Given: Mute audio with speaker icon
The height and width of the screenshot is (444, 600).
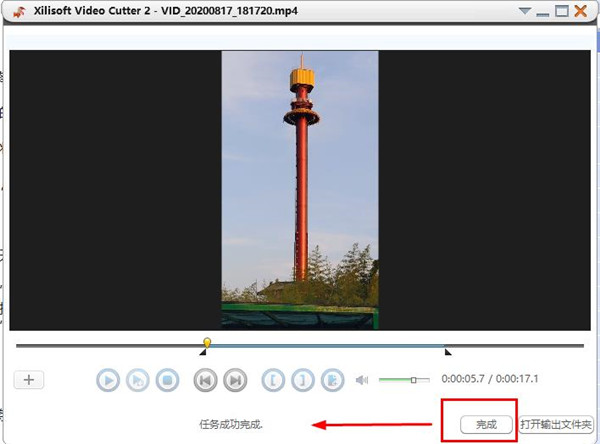Looking at the screenshot, I should [362, 380].
